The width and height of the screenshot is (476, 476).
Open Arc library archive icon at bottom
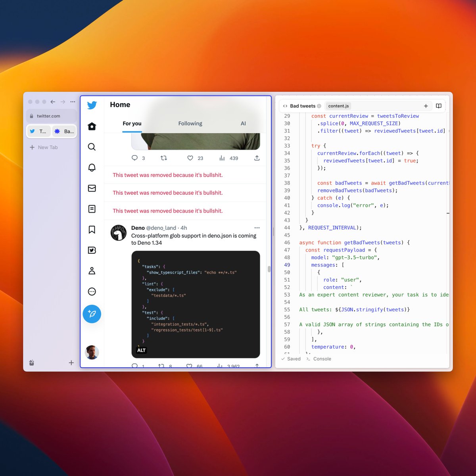pyautogui.click(x=32, y=363)
